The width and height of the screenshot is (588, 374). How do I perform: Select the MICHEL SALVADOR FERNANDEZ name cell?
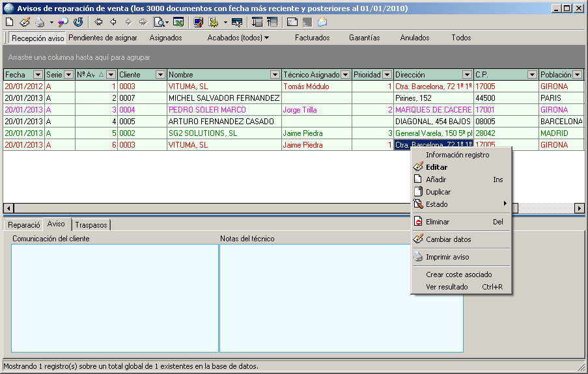point(224,98)
